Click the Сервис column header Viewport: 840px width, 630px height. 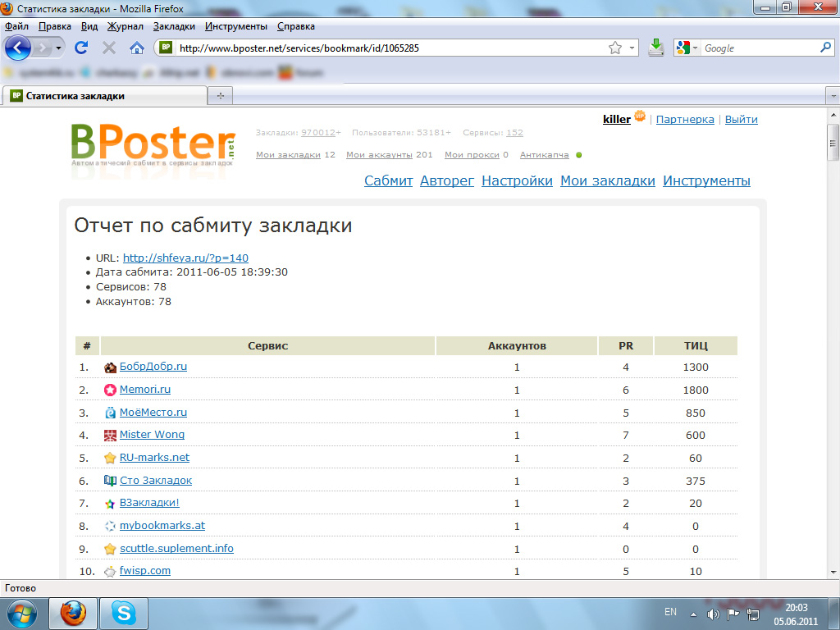[268, 345]
